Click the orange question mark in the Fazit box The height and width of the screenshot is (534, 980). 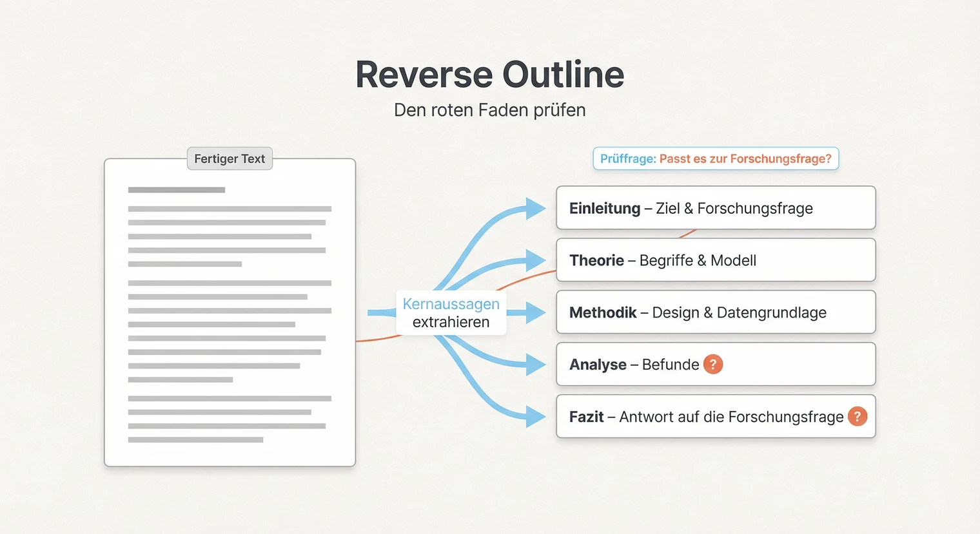[857, 417]
